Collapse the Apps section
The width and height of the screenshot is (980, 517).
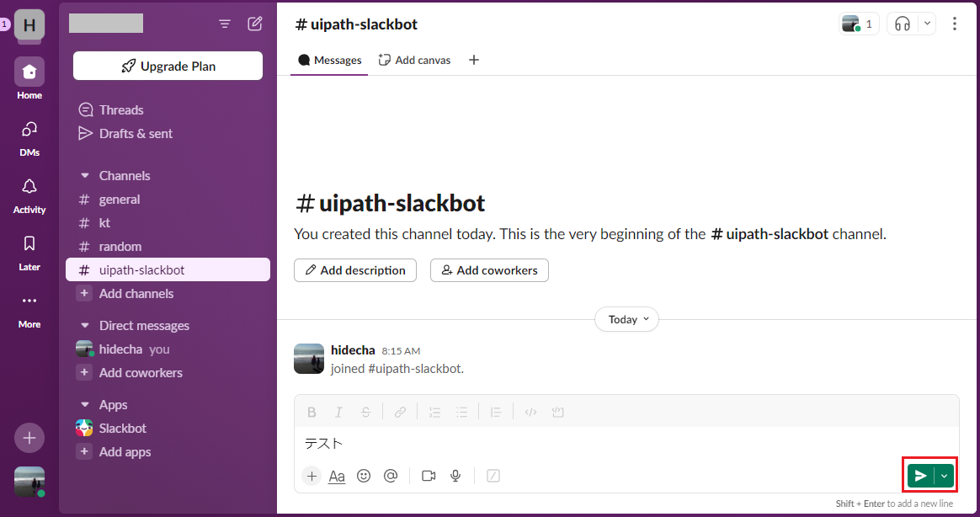click(x=85, y=404)
